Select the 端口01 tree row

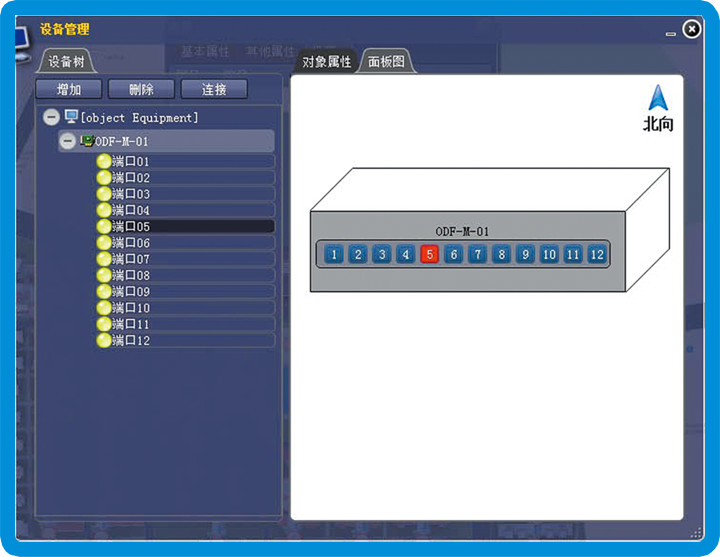pos(186,161)
